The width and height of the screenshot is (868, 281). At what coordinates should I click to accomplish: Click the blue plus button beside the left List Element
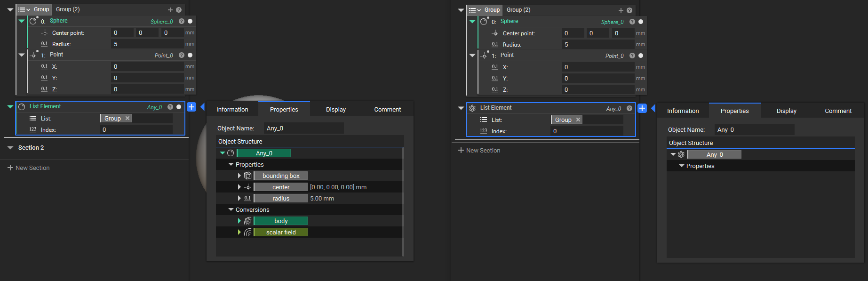[191, 107]
